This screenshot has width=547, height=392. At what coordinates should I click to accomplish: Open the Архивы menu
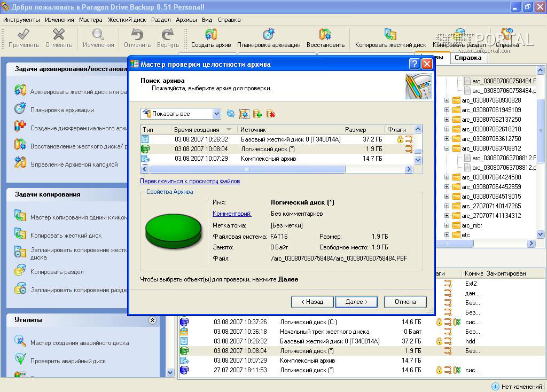pos(186,20)
